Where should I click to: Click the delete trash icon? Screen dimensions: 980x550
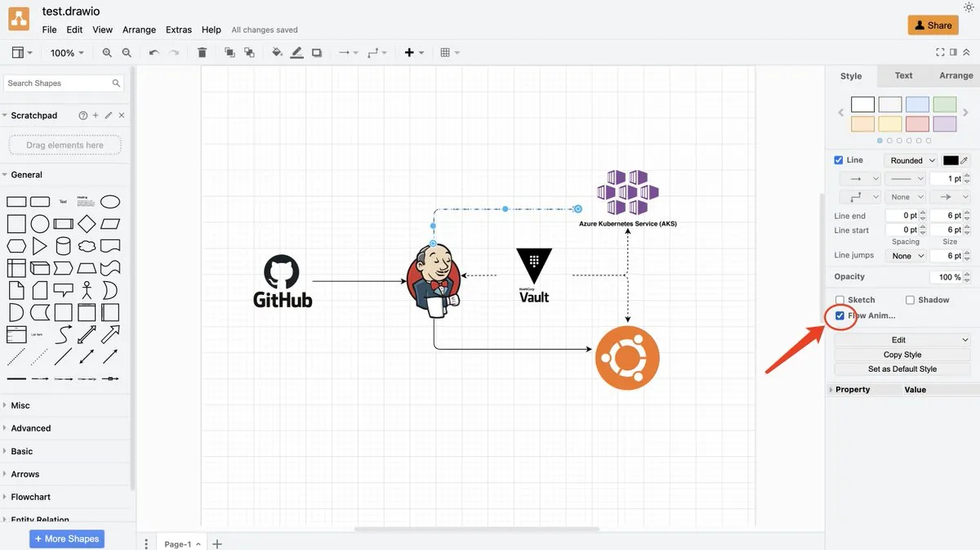[x=203, y=52]
